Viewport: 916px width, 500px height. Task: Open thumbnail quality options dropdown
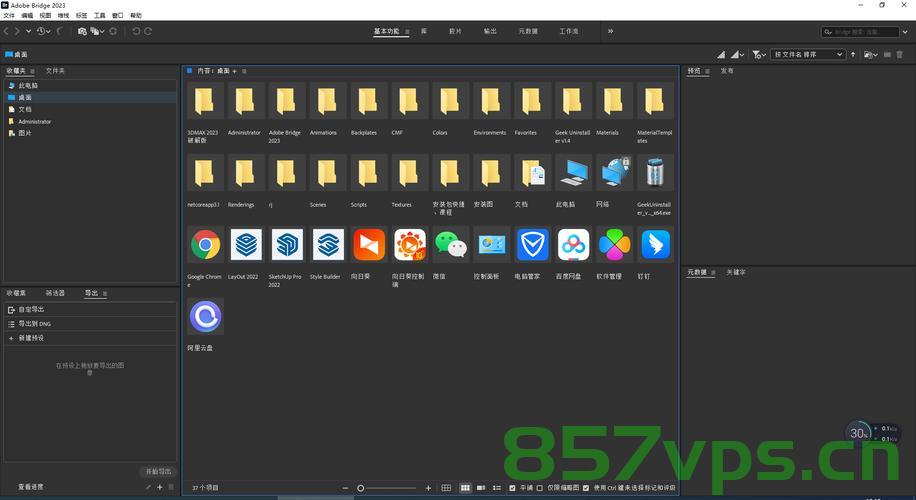coord(738,54)
